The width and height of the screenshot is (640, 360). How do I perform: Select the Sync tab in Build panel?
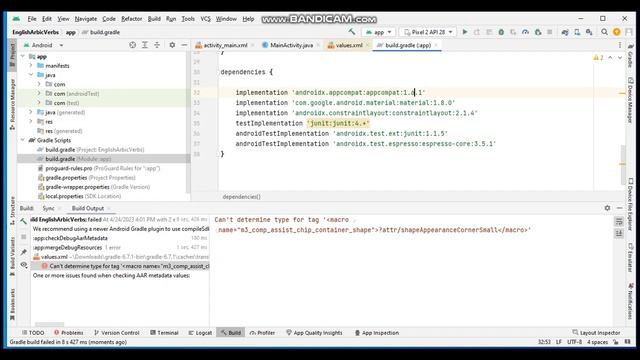[48, 208]
